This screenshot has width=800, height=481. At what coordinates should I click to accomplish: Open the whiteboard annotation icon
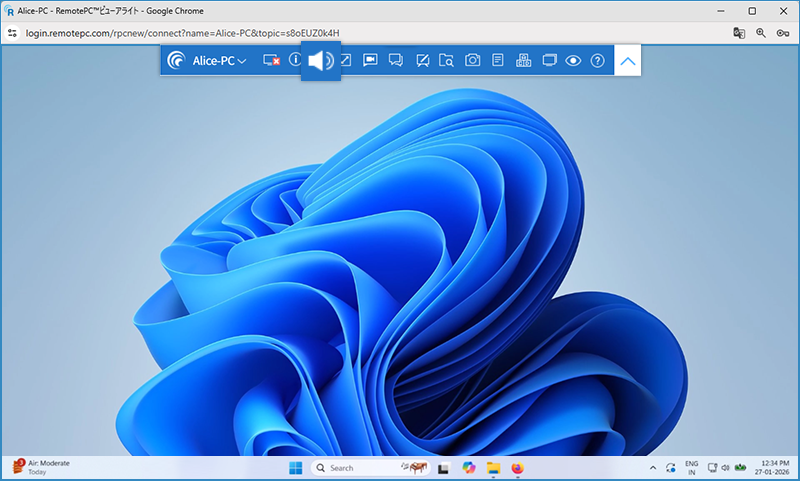click(x=422, y=61)
